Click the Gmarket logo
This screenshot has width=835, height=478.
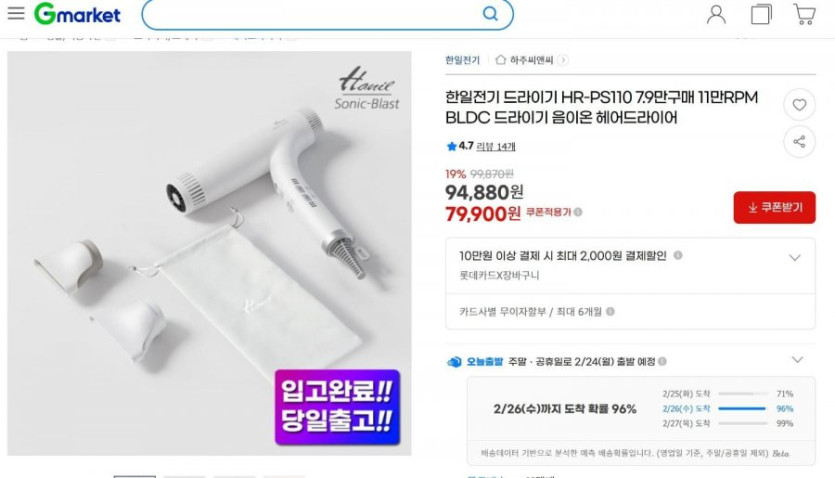click(x=77, y=14)
